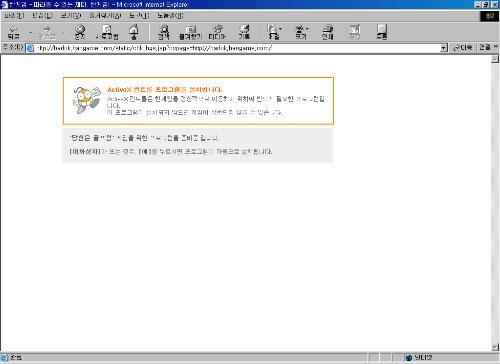Image resolution: width=500 pixels, height=364 pixels.
Task: Click the bracketed dialog-box instruction line in gray box
Action: point(171,152)
